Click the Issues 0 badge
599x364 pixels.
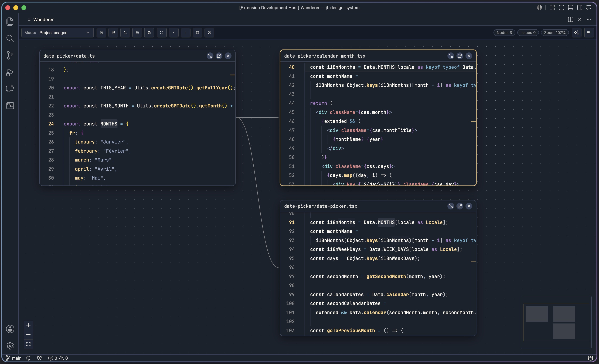tap(528, 33)
